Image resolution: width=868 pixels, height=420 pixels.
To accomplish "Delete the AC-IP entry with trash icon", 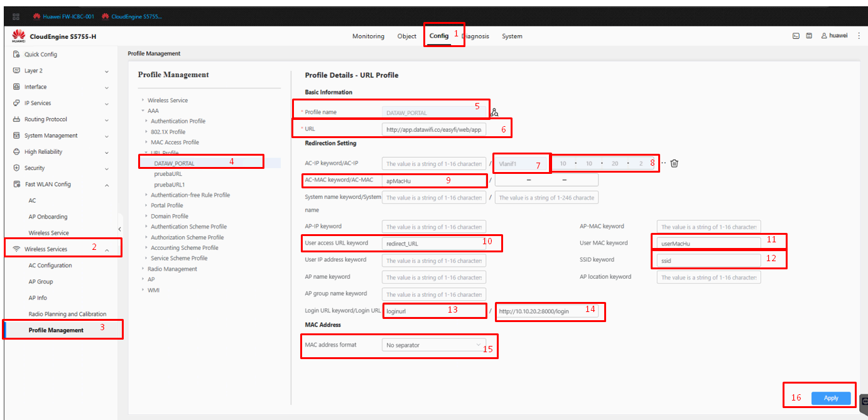I will tap(674, 163).
